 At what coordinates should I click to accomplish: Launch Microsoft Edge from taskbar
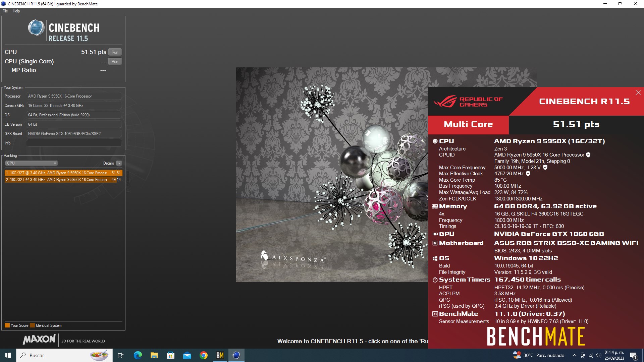tap(138, 355)
